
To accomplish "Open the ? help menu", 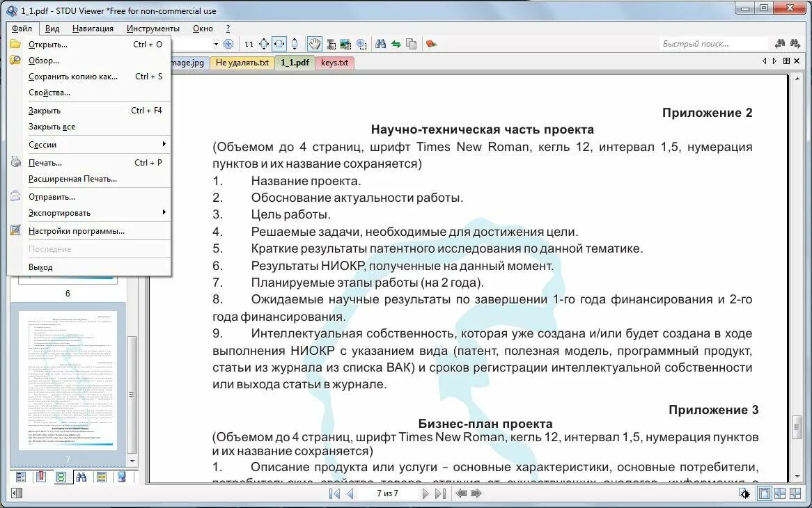I will click(228, 29).
